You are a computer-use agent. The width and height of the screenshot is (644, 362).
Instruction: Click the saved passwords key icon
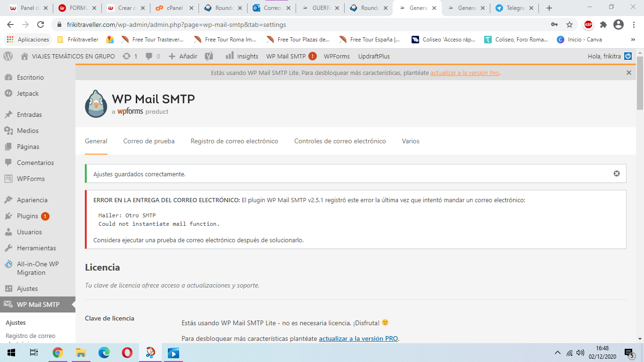(554, 25)
